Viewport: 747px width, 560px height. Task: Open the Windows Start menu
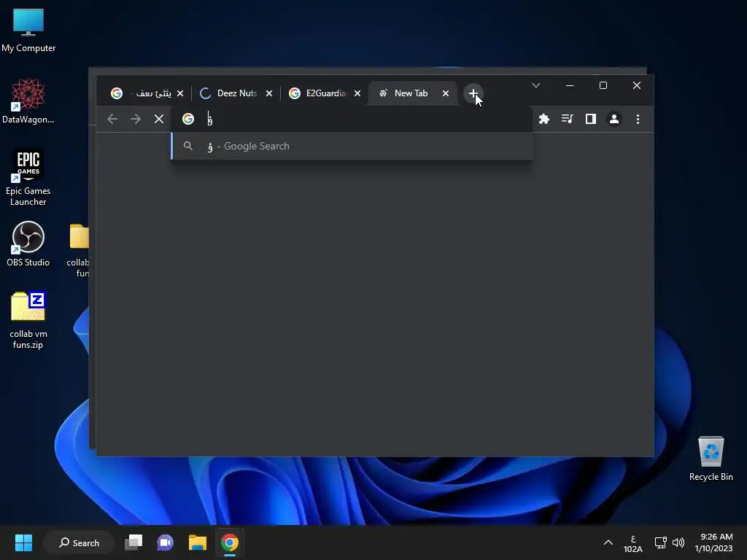(23, 542)
